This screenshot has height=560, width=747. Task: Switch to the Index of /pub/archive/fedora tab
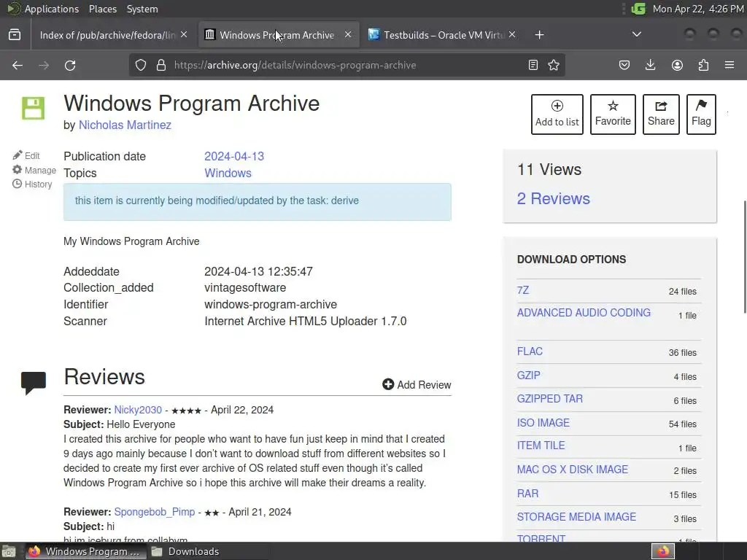point(107,35)
